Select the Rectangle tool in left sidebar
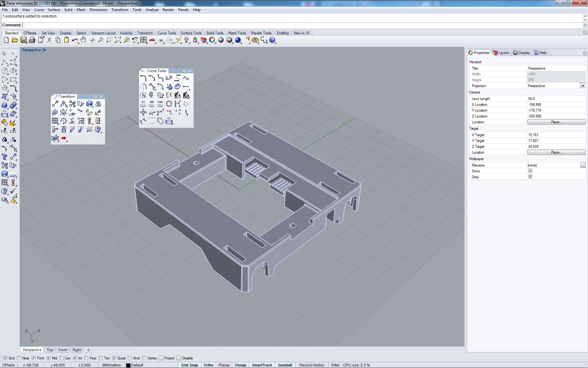This screenshot has width=588, height=368. click(x=13, y=79)
